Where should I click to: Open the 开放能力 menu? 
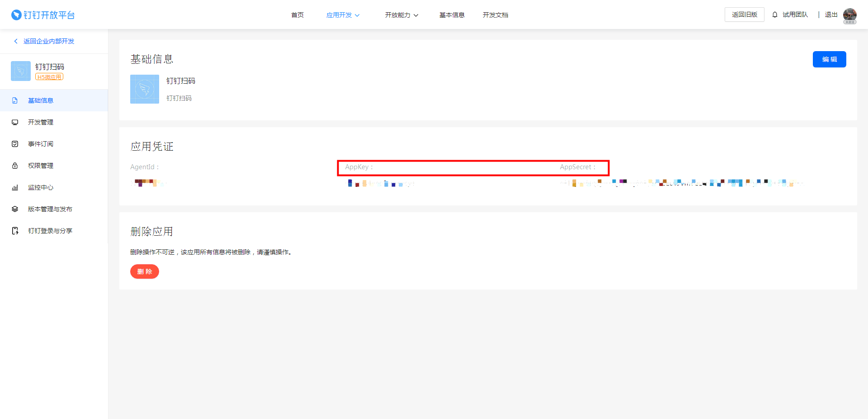point(397,15)
